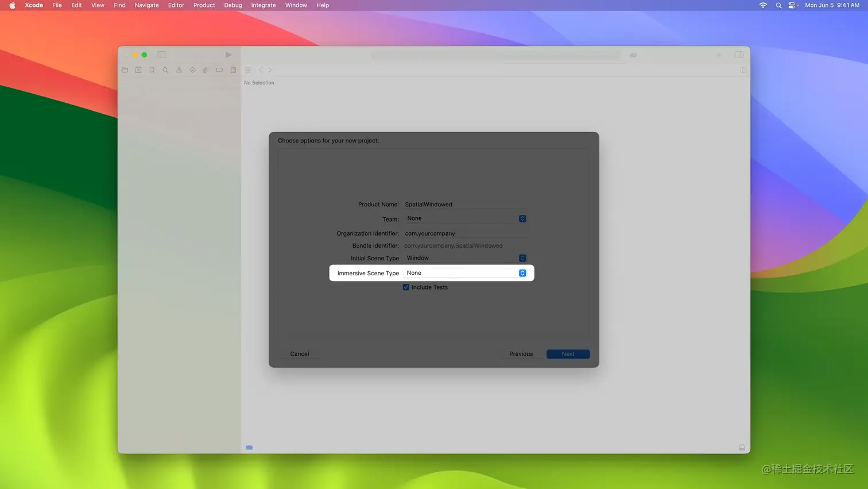Open the Apple menu
The height and width of the screenshot is (489, 868).
(x=12, y=5)
